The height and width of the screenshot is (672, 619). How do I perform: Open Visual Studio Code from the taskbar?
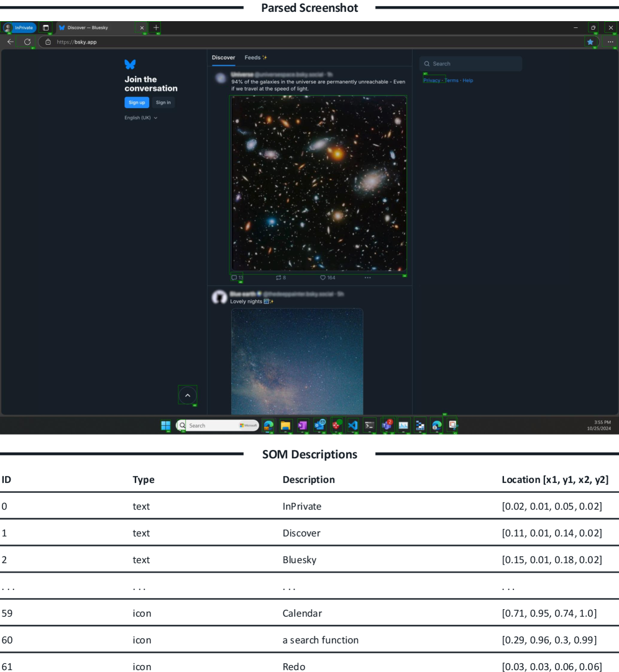[353, 426]
